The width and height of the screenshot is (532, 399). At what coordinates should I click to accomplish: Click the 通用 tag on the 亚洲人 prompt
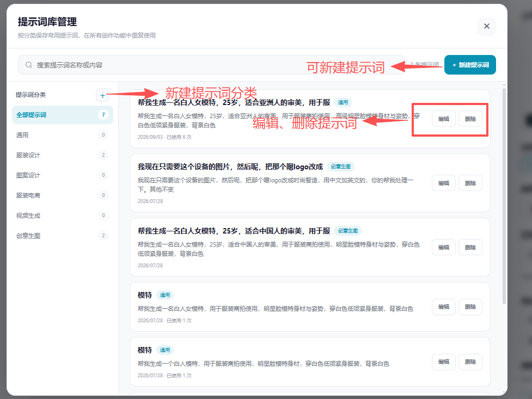coord(343,102)
